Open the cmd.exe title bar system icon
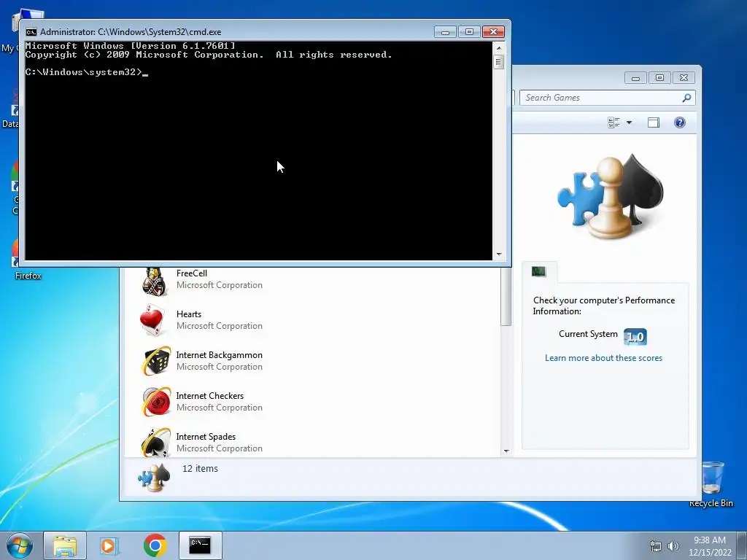Screen dimensions: 747x560 [31, 32]
